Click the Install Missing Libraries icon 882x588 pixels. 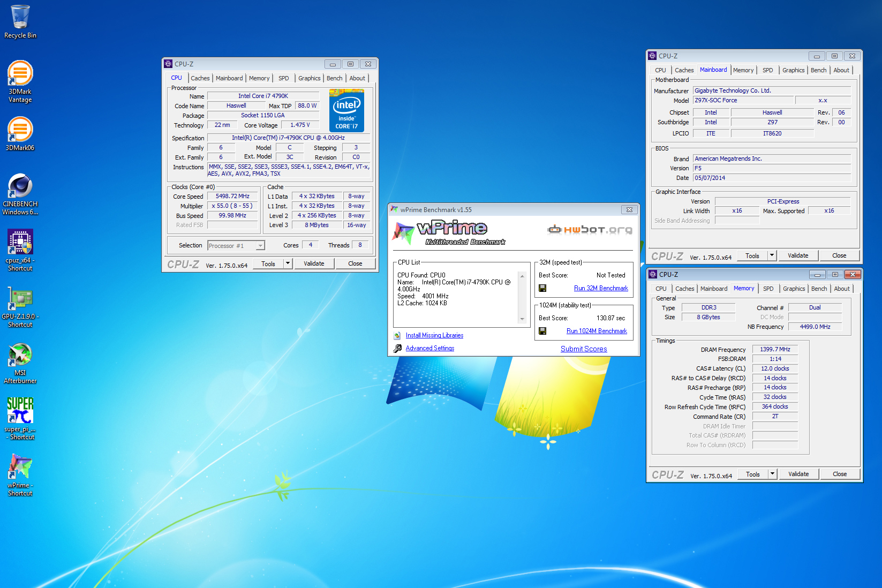click(397, 335)
